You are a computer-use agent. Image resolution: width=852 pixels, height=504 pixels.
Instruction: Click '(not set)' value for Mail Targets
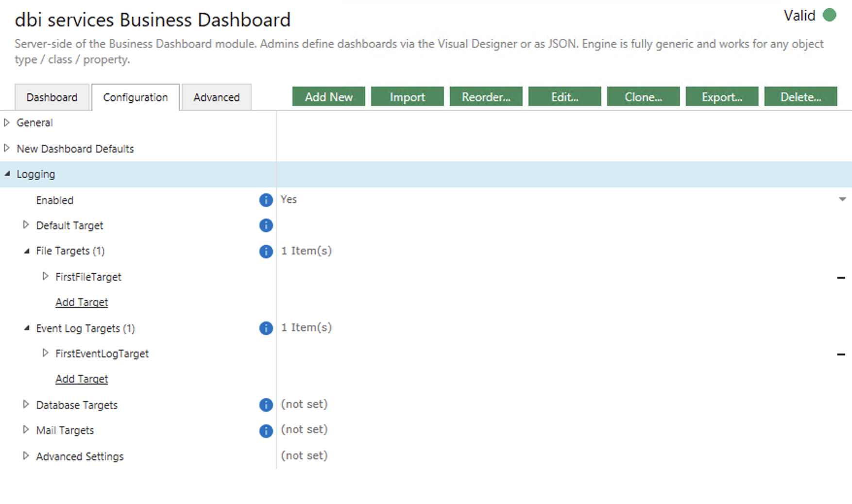pos(305,430)
